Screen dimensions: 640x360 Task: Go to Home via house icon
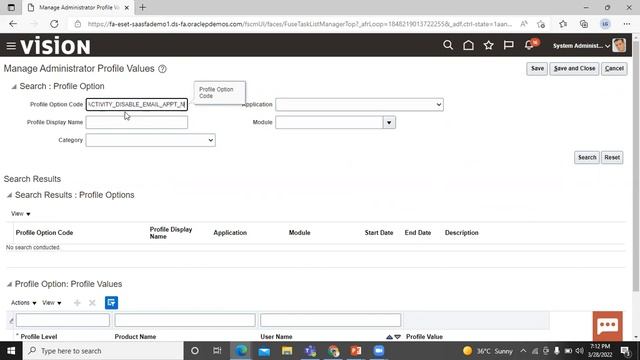point(468,45)
